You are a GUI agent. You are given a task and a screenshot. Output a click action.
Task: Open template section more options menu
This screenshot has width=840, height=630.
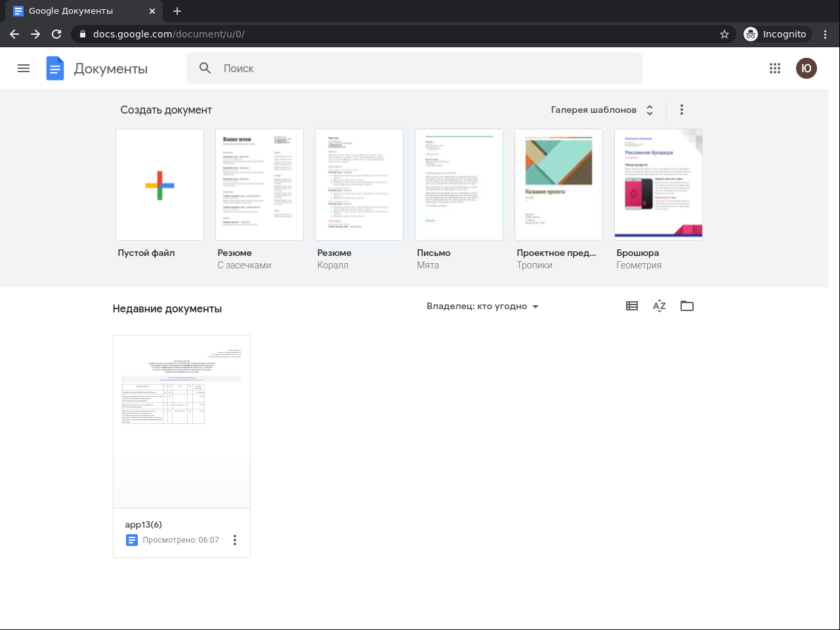(x=682, y=110)
